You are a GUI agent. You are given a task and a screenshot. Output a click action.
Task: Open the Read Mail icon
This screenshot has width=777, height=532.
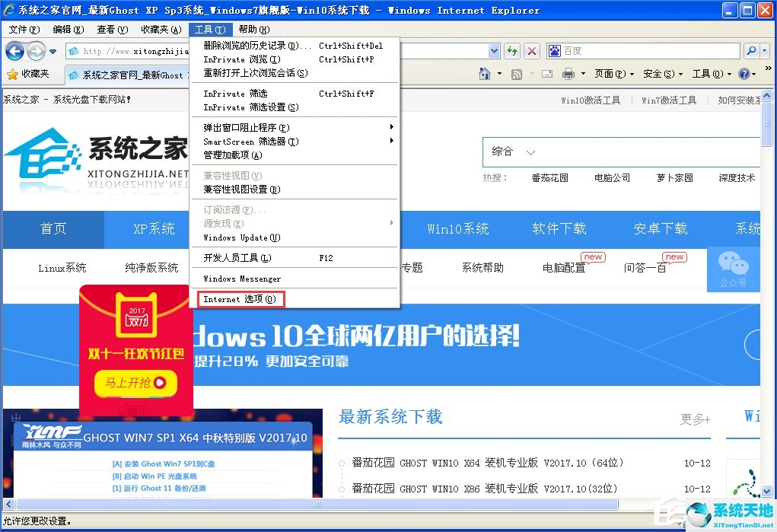pos(547,72)
